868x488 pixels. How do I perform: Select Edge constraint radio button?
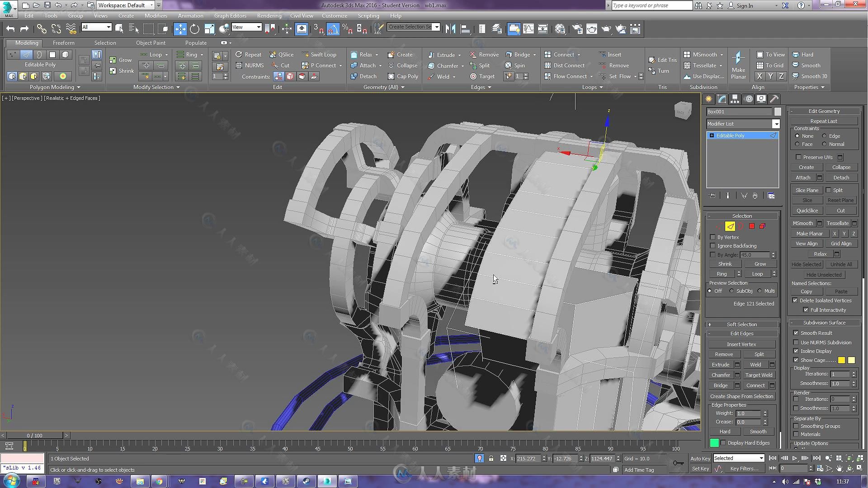point(824,136)
